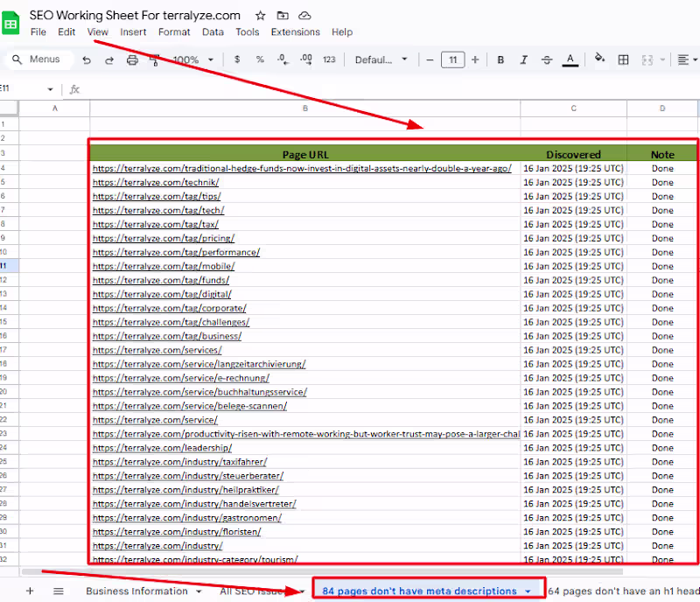Open the Format menu
The width and height of the screenshot is (700, 602).
[174, 32]
